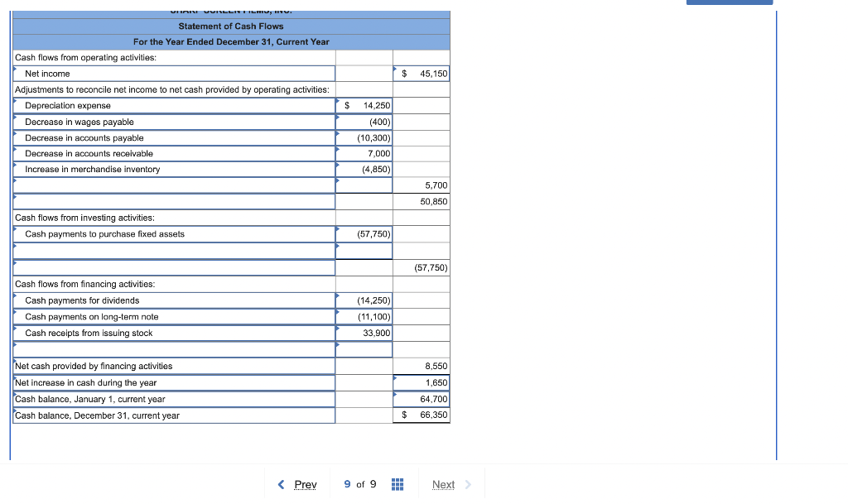Select the Net income amount cell showing 45,150
The width and height of the screenshot is (848, 504).
click(421, 73)
